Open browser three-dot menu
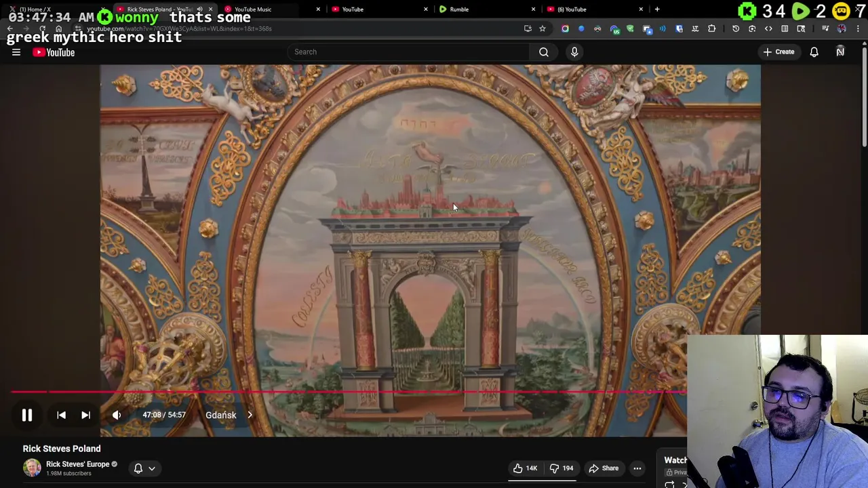Screen dimensions: 868x488 (x=858, y=28)
